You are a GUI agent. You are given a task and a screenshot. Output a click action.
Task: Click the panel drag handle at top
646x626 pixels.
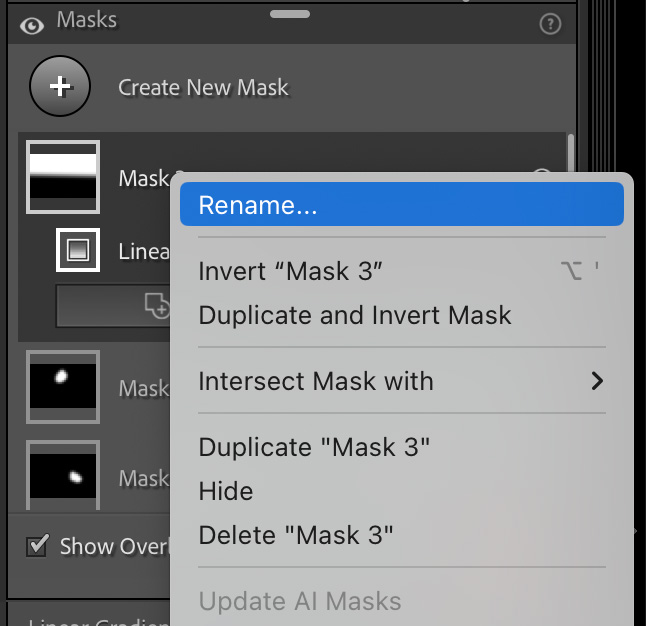point(290,14)
